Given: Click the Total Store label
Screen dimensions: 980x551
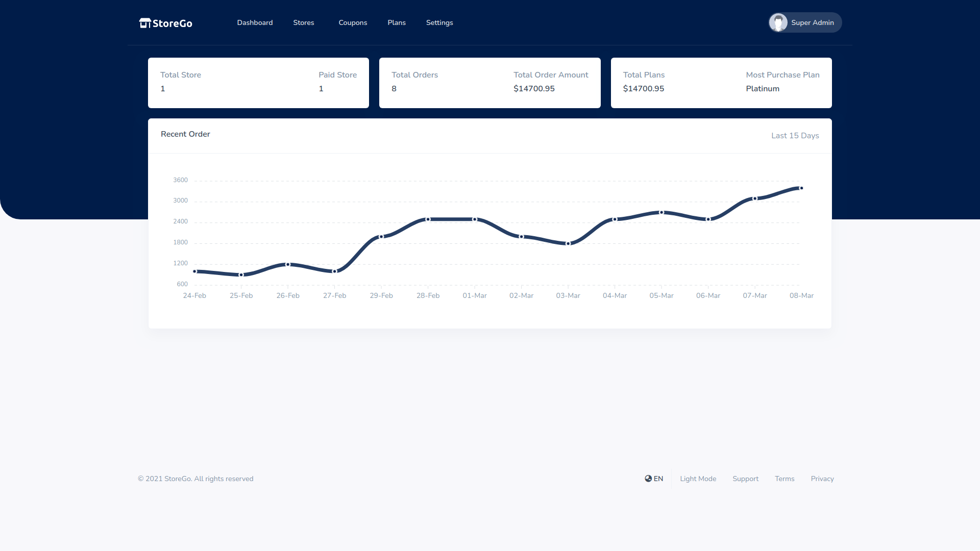Looking at the screenshot, I should [x=181, y=75].
